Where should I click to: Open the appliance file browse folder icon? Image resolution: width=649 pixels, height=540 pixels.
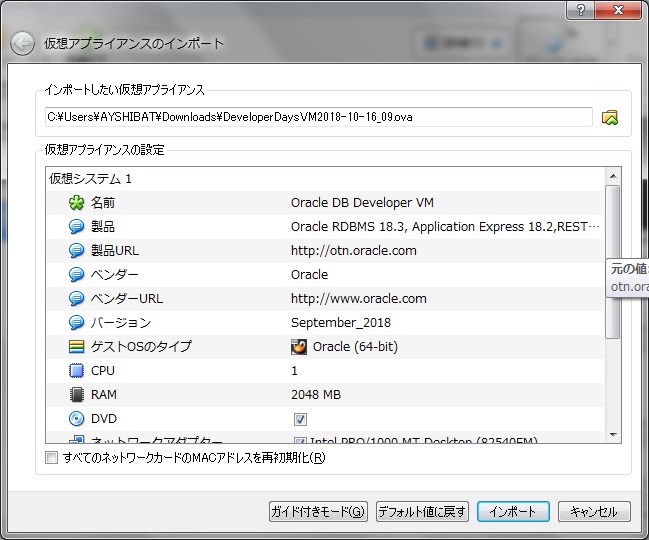(610, 118)
